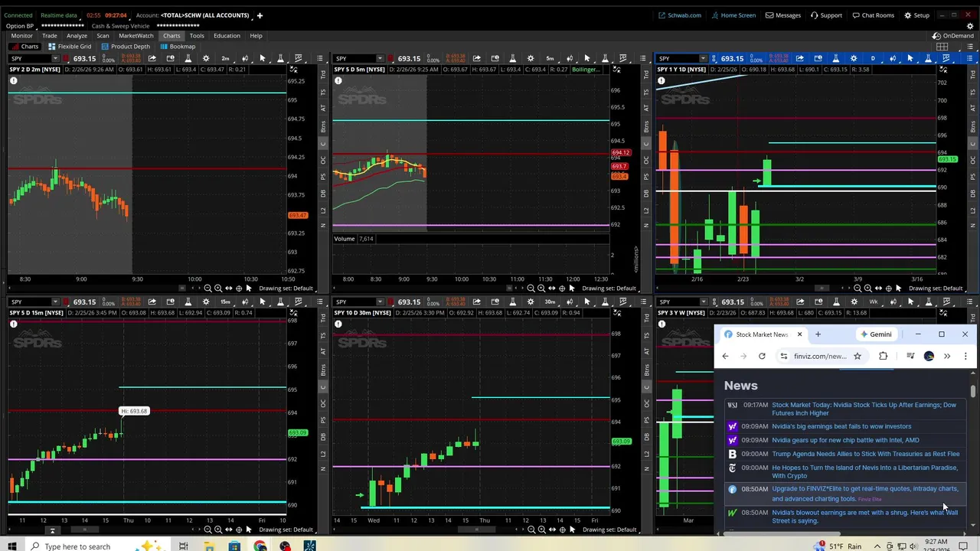Expand symbol dropdown on SPY 5m chart
This screenshot has width=980, height=551.
pyautogui.click(x=380, y=58)
